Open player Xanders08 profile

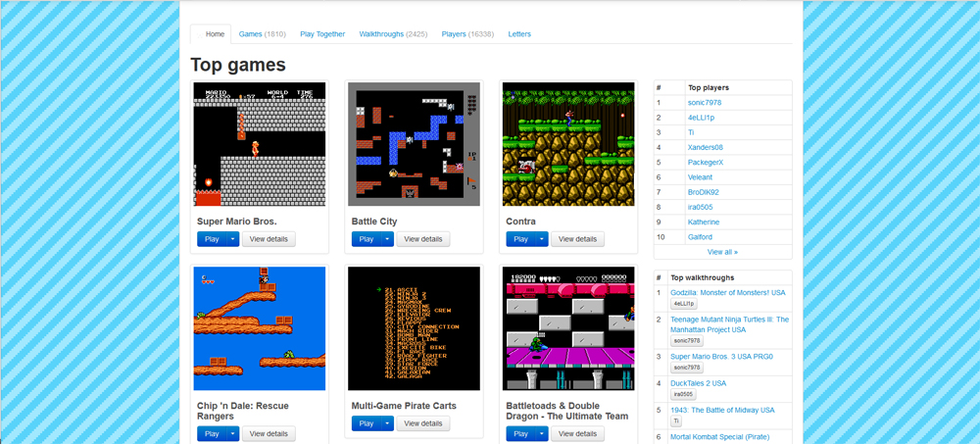706,148
